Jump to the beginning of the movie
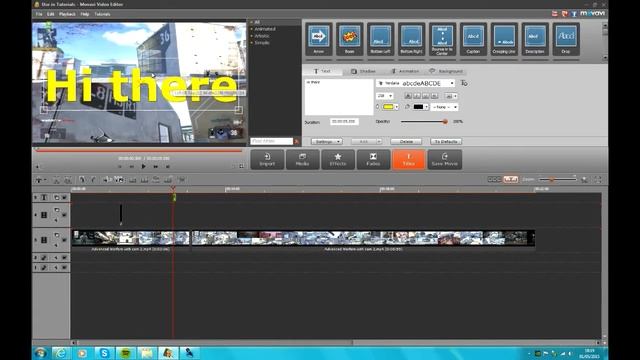The height and width of the screenshot is (360, 640). tap(120, 167)
